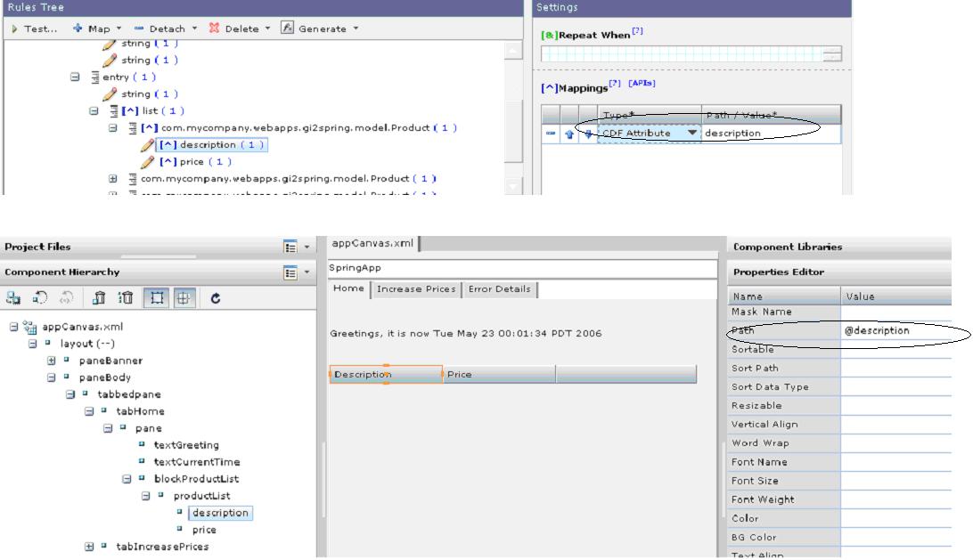Switch to the Error Details tab
Screen dimensions: 973x560
[498, 288]
